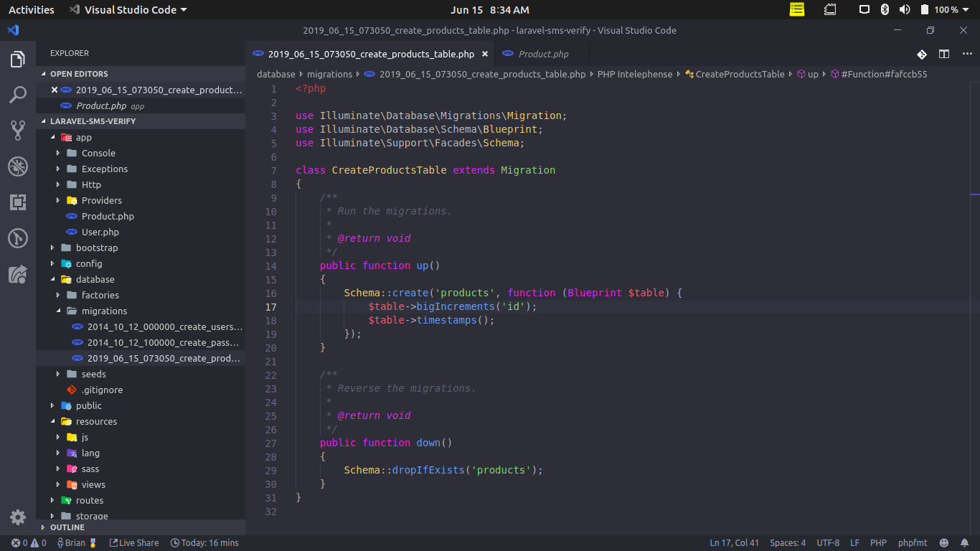Viewport: 980px width, 551px height.
Task: Open the Live Share view in activity bar
Action: (18, 274)
